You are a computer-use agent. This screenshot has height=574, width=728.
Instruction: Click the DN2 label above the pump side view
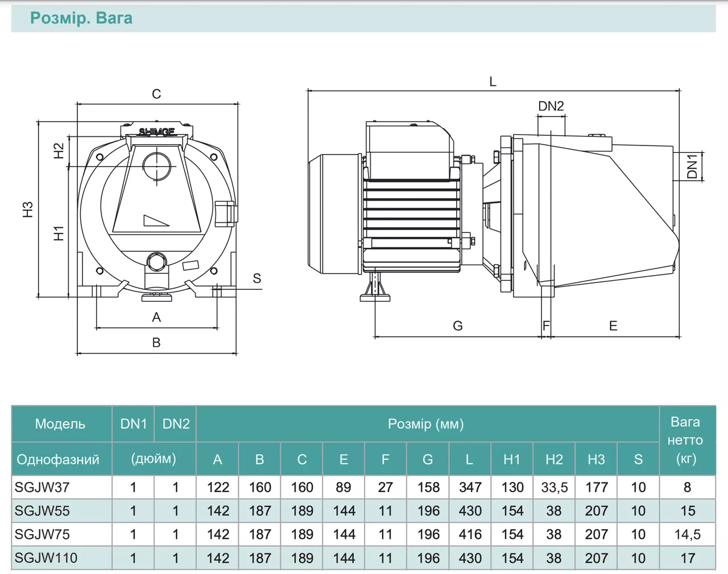point(551,106)
